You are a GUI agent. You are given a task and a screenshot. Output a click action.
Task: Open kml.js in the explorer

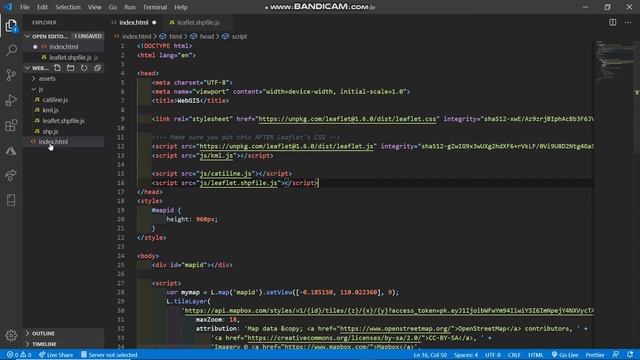(x=50, y=110)
